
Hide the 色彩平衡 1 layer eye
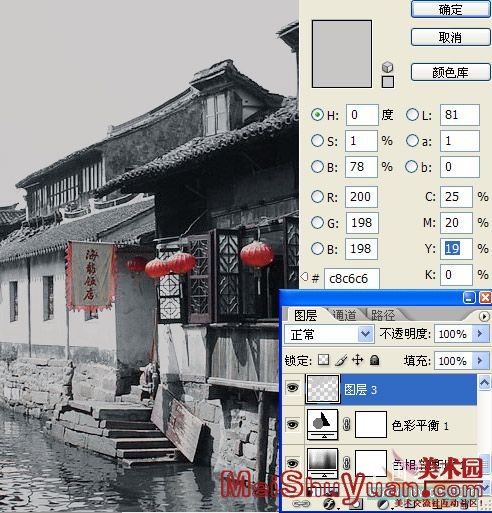pos(292,425)
